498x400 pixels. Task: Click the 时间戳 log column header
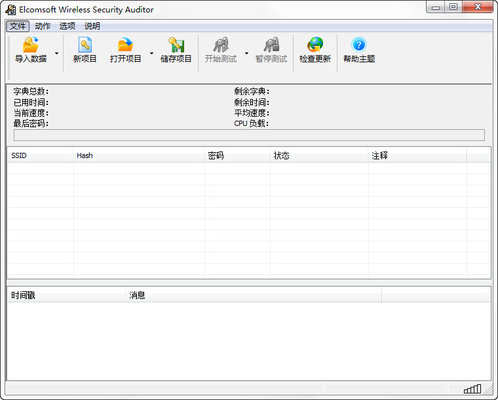point(66,295)
